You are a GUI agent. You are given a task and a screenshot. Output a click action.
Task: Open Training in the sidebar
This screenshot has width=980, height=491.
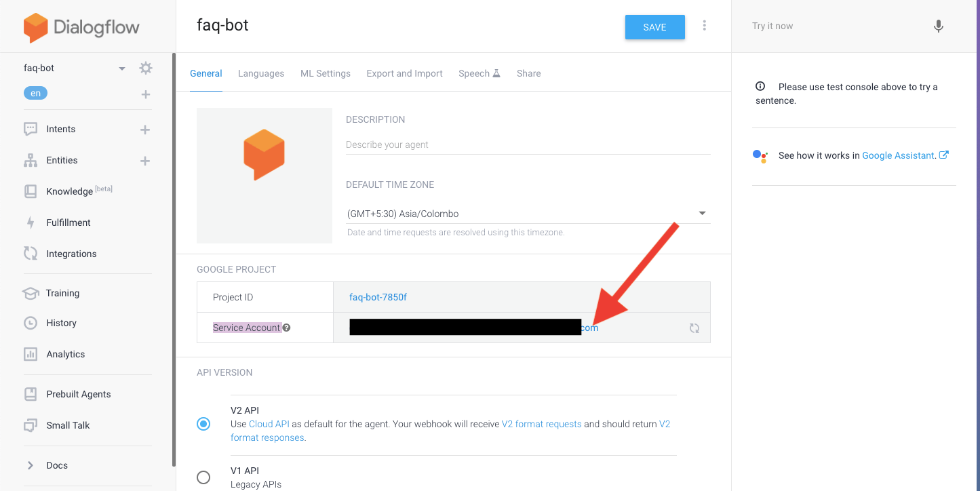tap(62, 293)
